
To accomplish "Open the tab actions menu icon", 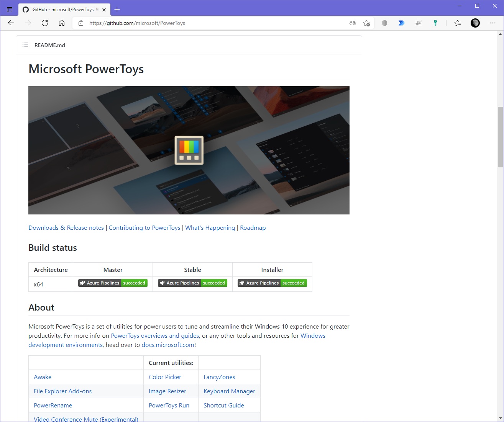I will tap(10, 10).
